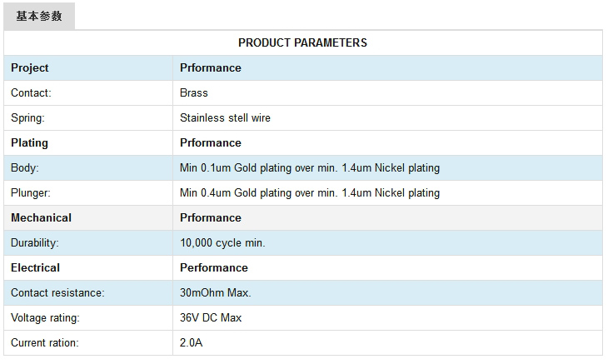608x364 pixels.
Task: Select the 2.0A current value
Action: [191, 342]
